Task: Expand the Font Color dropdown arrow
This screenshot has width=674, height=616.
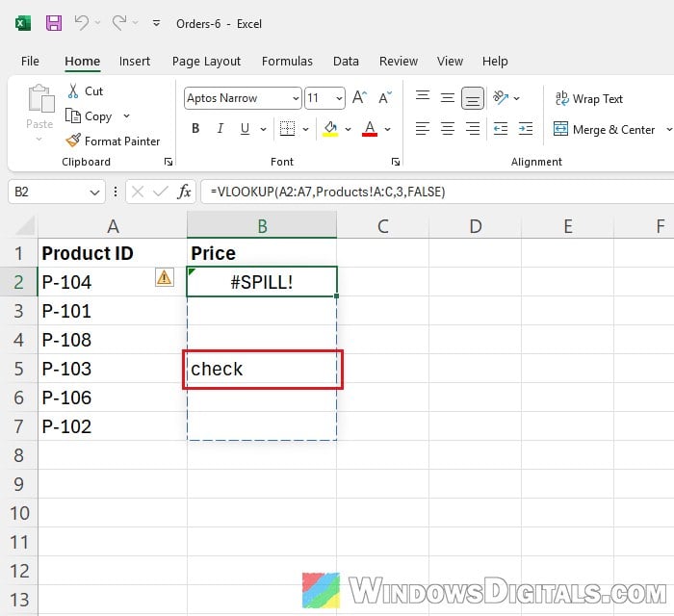Action: (388, 129)
